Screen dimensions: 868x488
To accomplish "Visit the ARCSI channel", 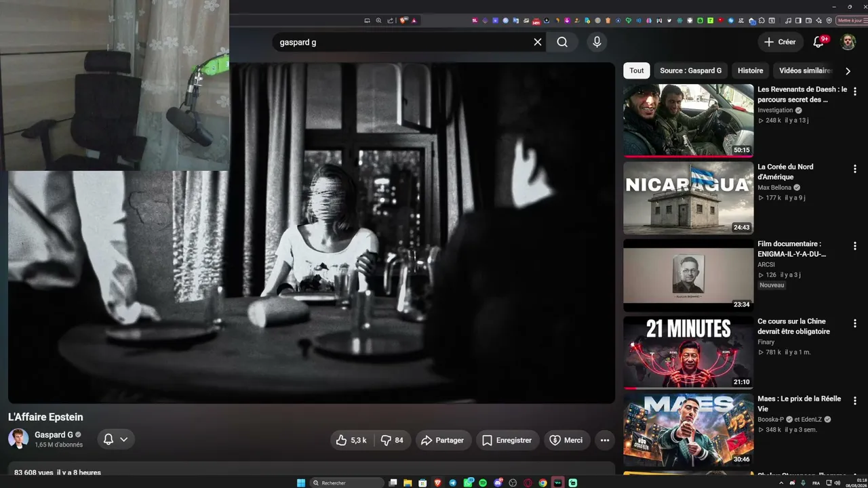I will point(766,265).
